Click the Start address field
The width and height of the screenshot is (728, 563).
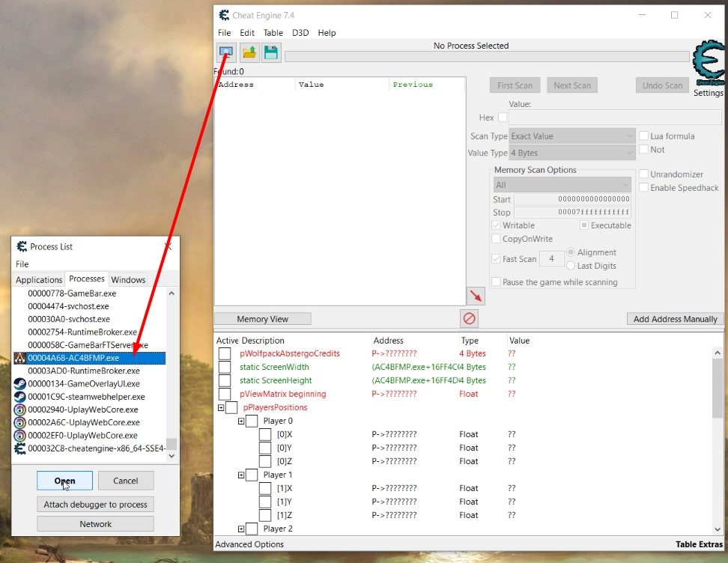point(572,199)
